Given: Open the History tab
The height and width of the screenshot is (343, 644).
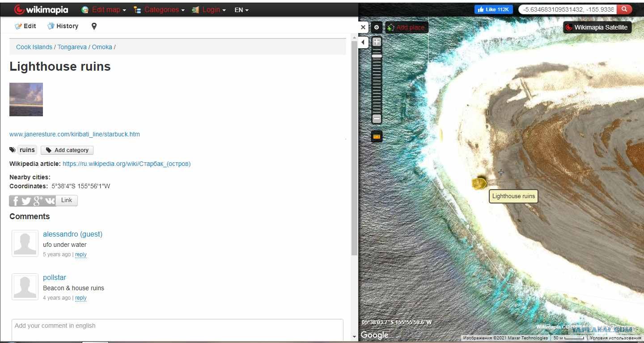Looking at the screenshot, I should point(63,26).
